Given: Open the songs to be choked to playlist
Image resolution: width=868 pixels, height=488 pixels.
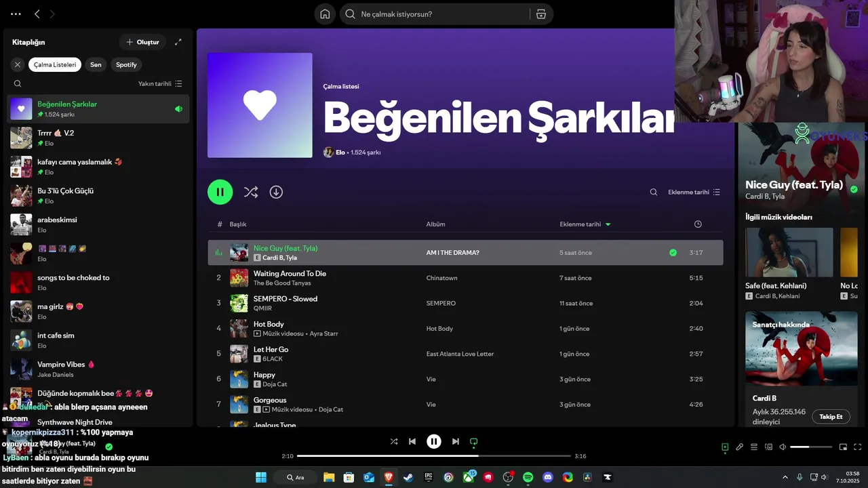Looking at the screenshot, I should [98, 282].
